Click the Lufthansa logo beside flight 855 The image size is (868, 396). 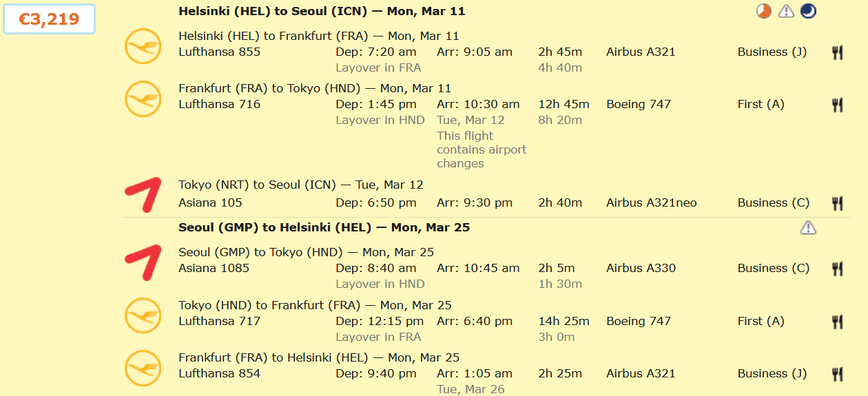(x=143, y=46)
